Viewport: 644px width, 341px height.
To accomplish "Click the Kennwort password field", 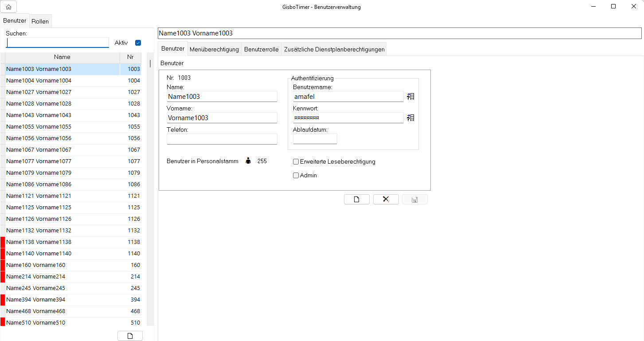I will pyautogui.click(x=348, y=118).
